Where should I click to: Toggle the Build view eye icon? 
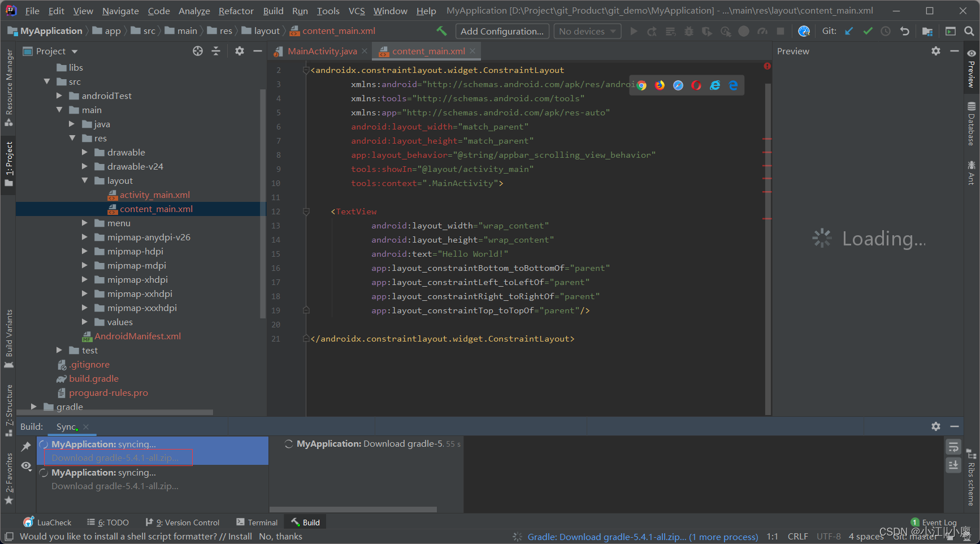(x=26, y=466)
